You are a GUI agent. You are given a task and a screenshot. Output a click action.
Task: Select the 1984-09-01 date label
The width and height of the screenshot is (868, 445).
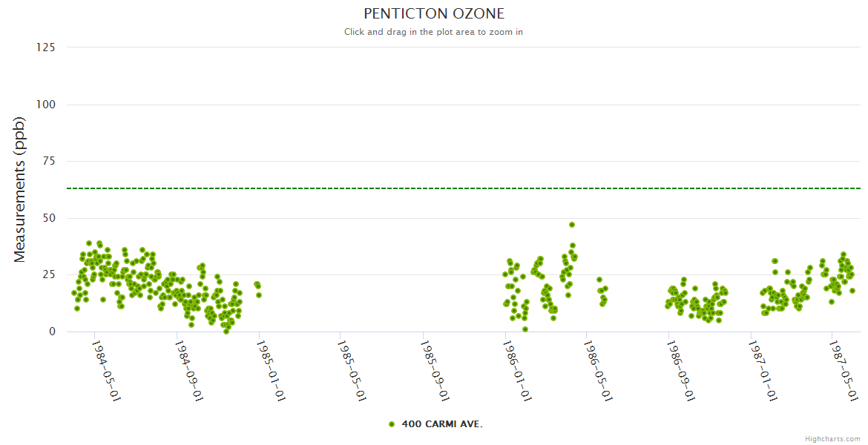(188, 370)
